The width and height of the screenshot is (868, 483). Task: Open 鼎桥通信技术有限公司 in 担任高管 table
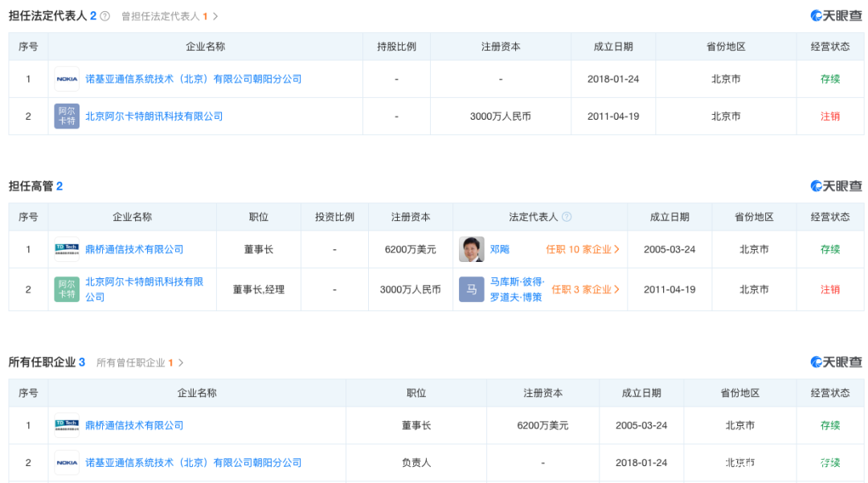coord(134,249)
